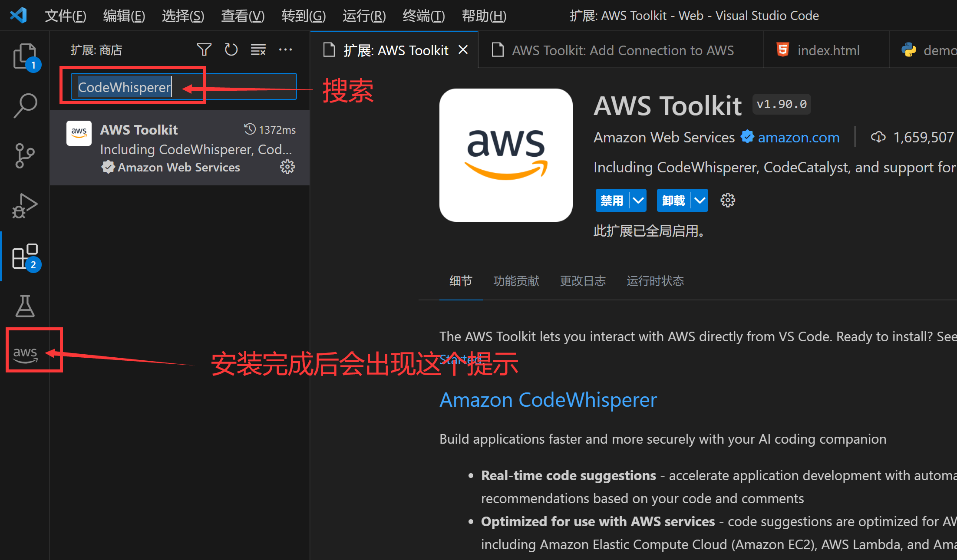
Task: Open the manage gear next to the uninstall button
Action: 727,200
